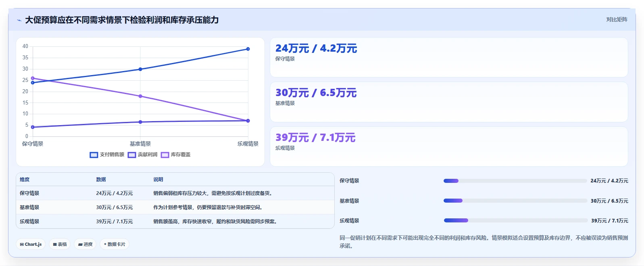Click progress label 基准情景
Screen dimensions: 644x266
pos(349,201)
